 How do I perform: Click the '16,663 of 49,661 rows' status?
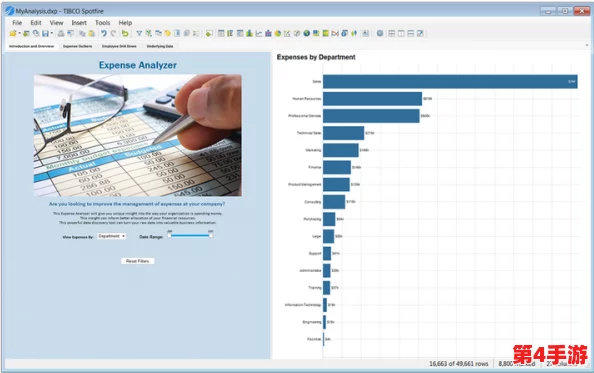458,364
